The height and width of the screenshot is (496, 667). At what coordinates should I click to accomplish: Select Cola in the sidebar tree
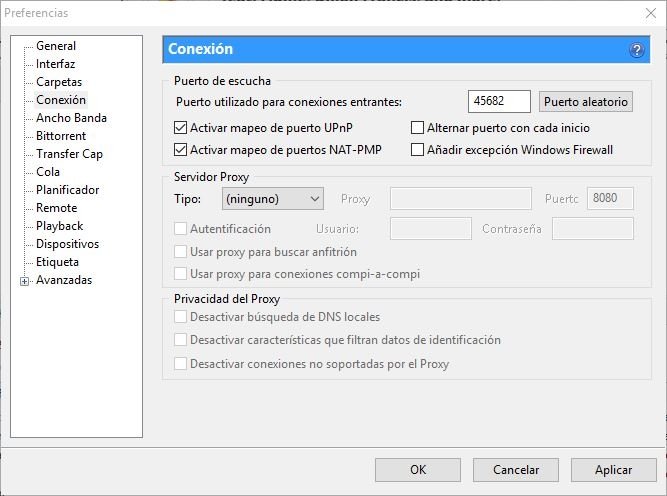(48, 172)
